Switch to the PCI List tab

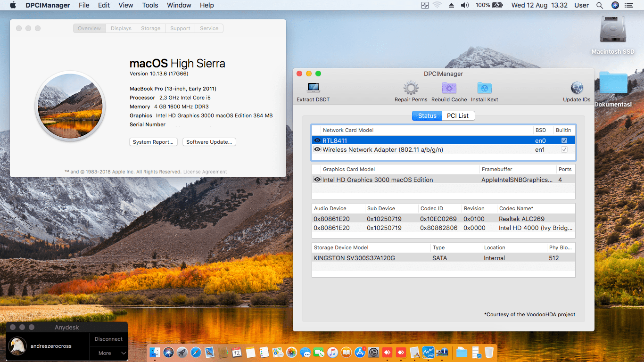pos(458,115)
